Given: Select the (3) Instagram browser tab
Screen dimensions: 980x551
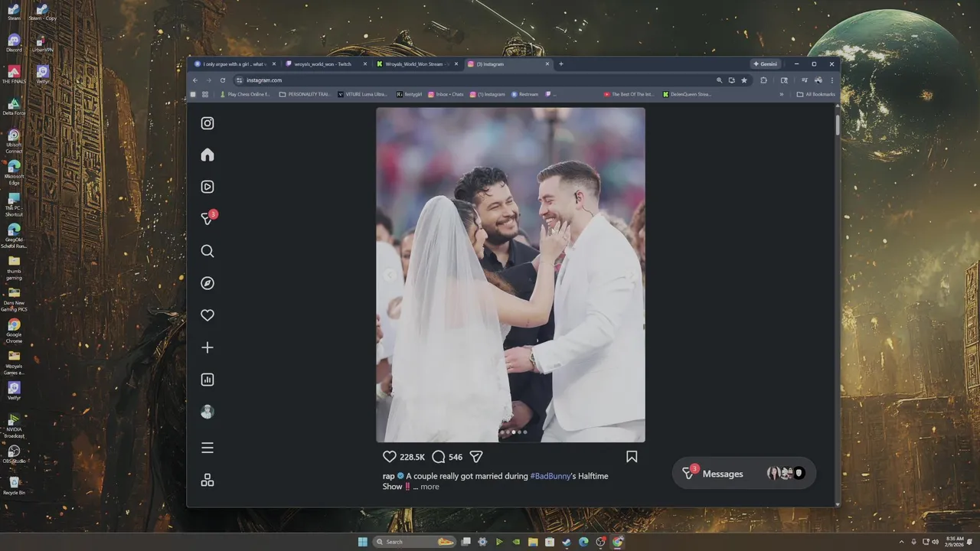Looking at the screenshot, I should click(508, 64).
